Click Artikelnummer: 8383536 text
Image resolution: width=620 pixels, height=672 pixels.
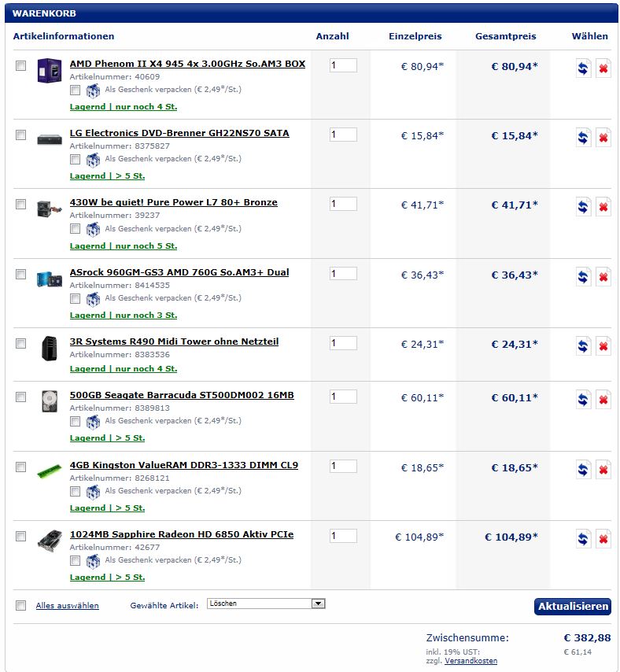[x=120, y=355]
